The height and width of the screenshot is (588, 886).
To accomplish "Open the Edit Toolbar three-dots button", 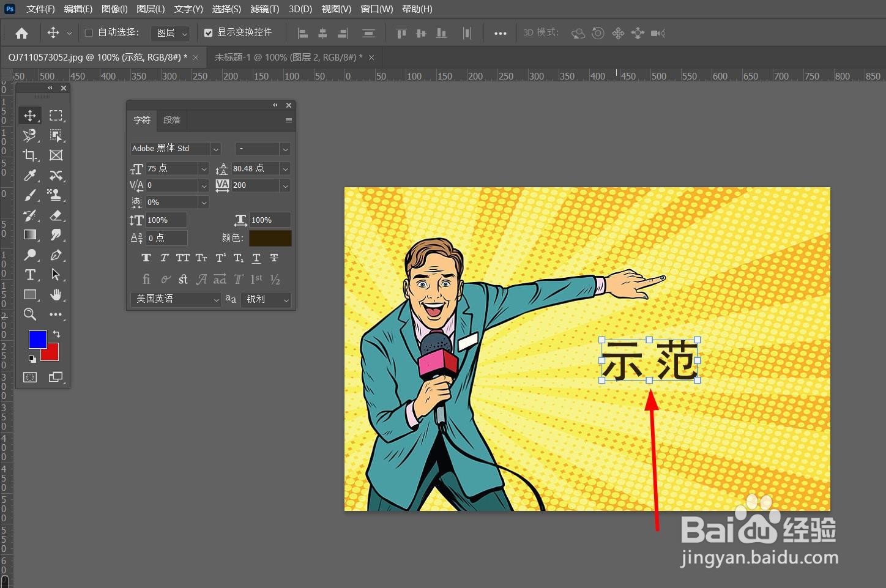I will [56, 314].
